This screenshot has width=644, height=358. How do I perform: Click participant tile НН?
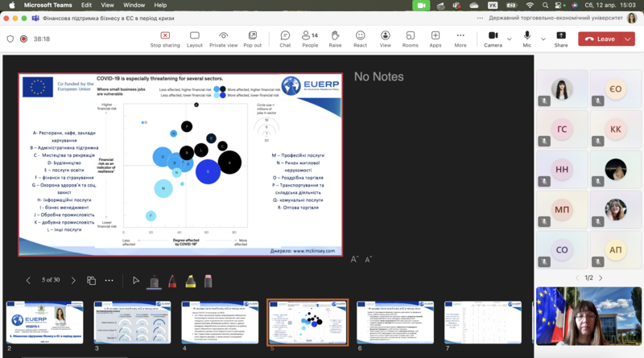(x=562, y=170)
